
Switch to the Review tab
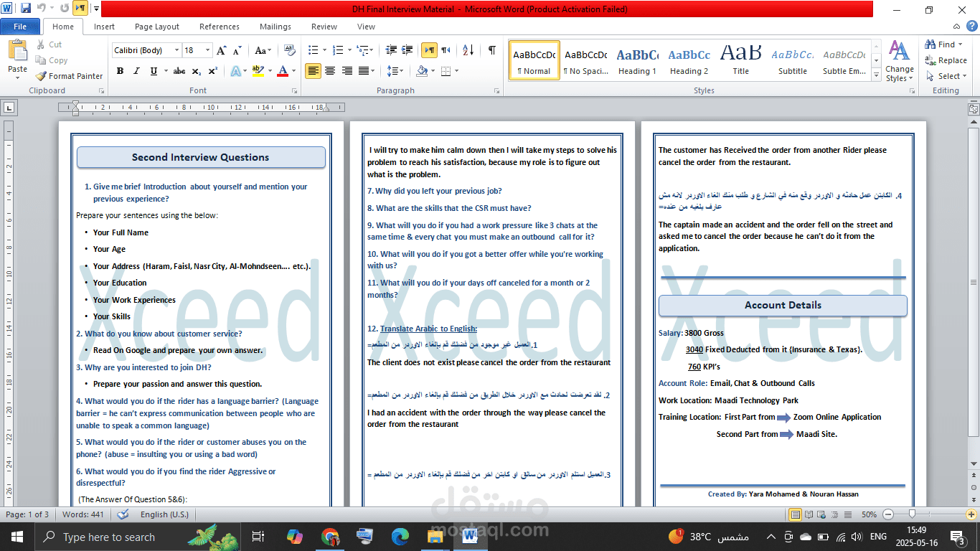click(324, 27)
